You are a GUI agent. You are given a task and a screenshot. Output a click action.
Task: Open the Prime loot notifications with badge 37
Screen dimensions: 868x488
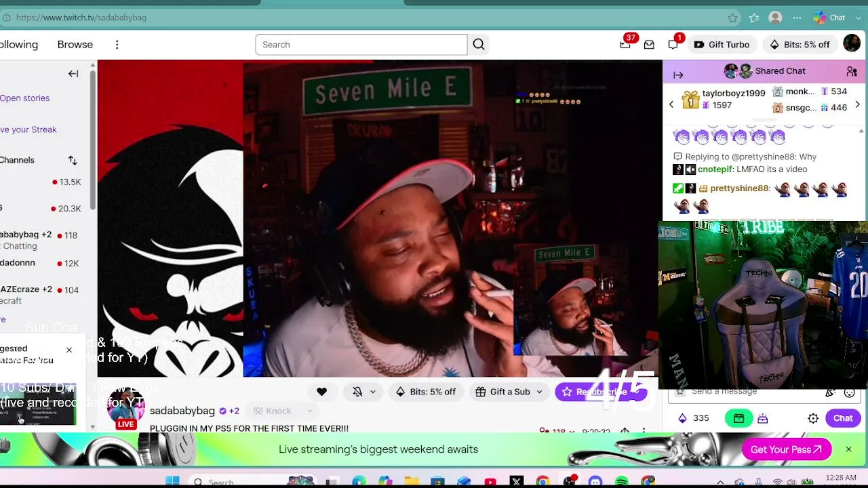tap(625, 45)
